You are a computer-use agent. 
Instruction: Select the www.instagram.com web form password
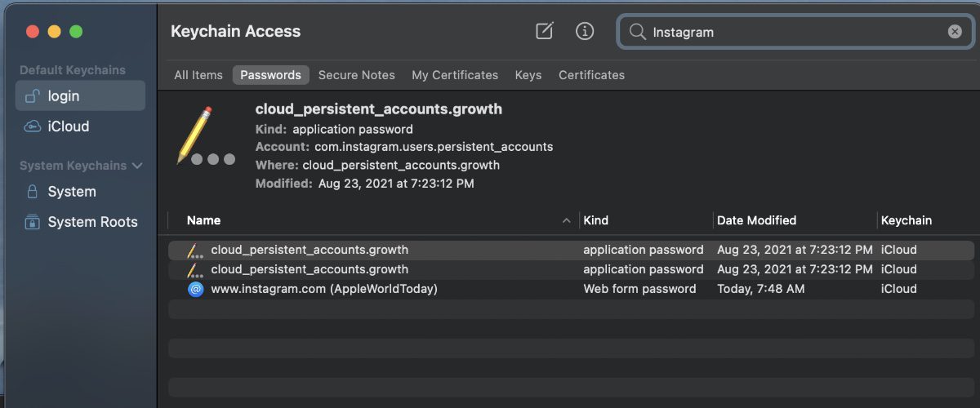[x=324, y=289]
